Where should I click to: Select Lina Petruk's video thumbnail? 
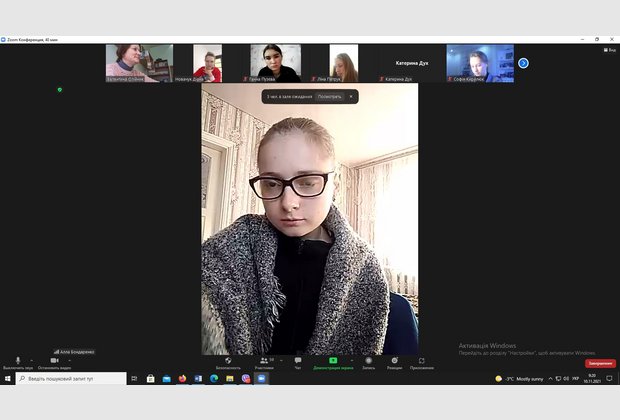344,63
